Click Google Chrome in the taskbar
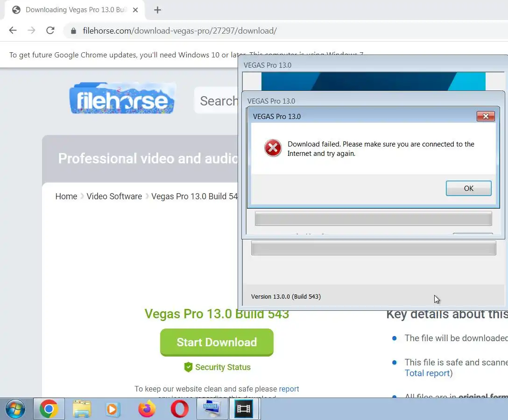The height and width of the screenshot is (420, 508). click(49, 409)
